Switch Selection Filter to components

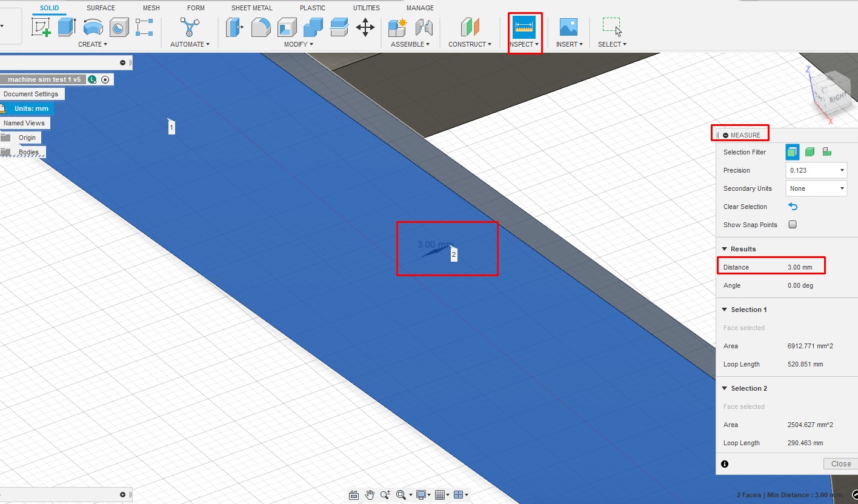[828, 151]
